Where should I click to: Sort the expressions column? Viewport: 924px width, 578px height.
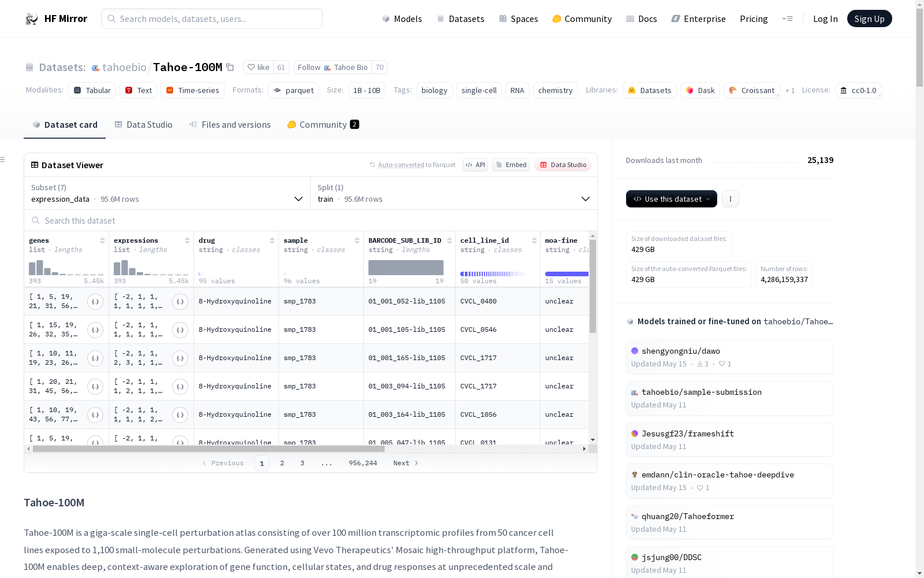click(x=187, y=240)
